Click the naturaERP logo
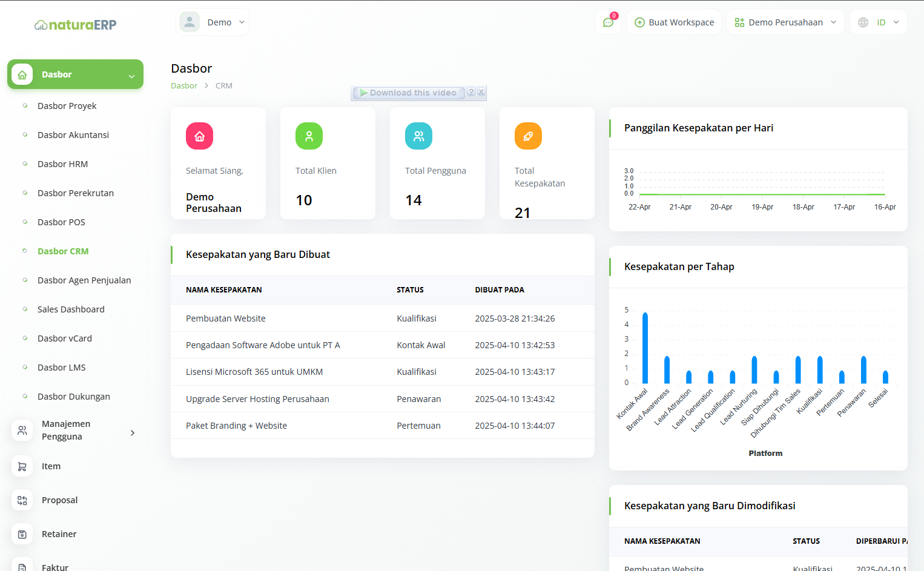The width and height of the screenshot is (924, 571). pyautogui.click(x=75, y=25)
